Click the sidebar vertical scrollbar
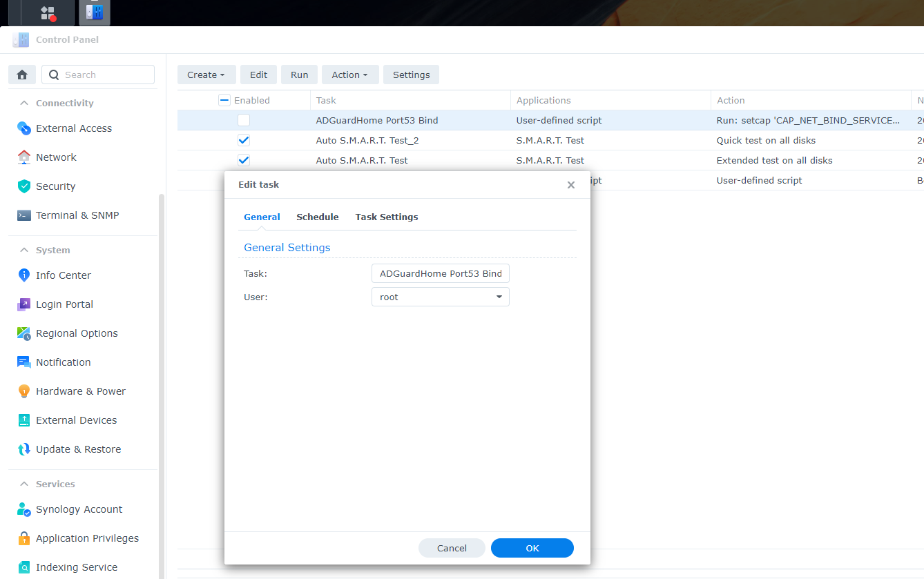The image size is (924, 579). pos(162,386)
